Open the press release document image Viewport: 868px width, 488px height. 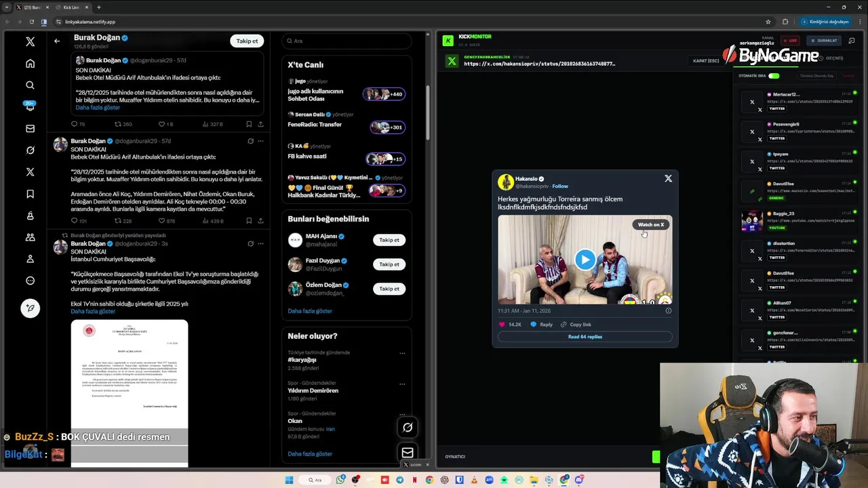point(129,393)
